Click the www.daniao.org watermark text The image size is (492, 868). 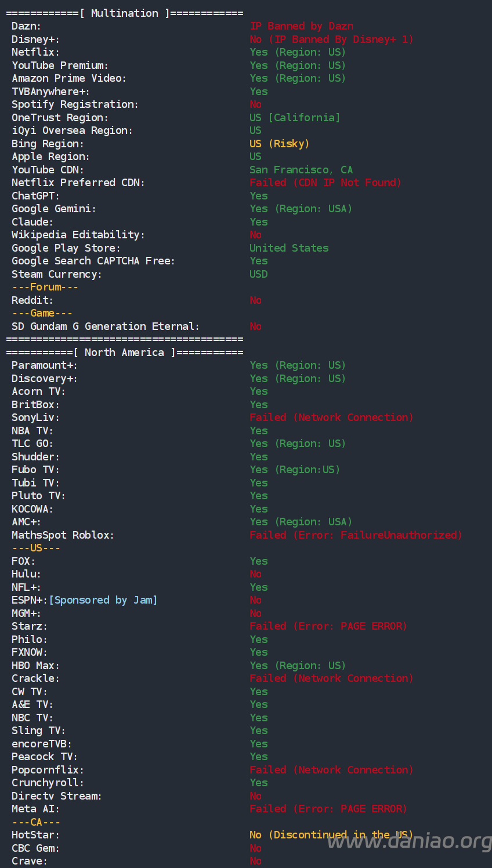point(409,841)
